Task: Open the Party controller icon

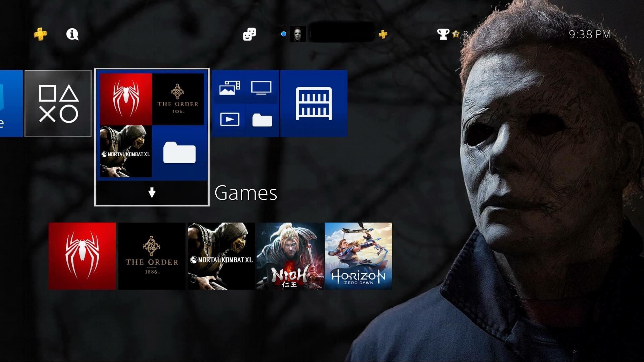Action: point(249,34)
